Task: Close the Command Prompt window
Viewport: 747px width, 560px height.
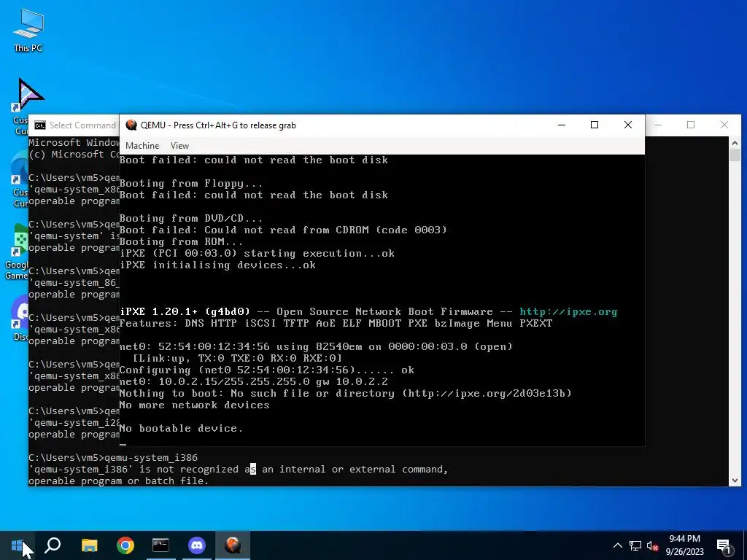Action: [x=724, y=125]
